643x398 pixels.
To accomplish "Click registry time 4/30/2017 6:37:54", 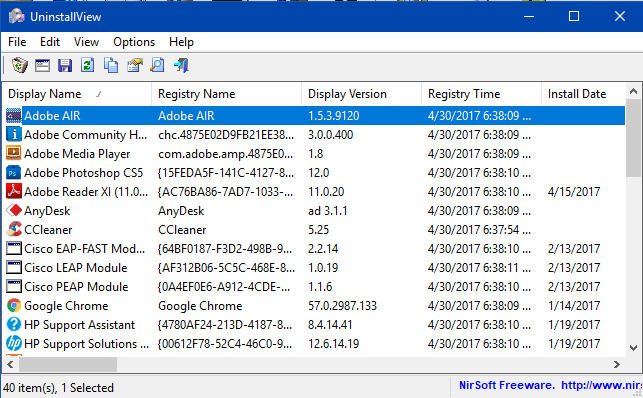I will coord(479,230).
